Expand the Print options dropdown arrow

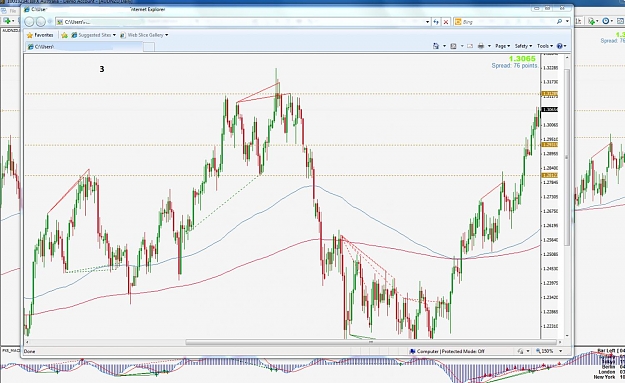pyautogui.click(x=489, y=46)
